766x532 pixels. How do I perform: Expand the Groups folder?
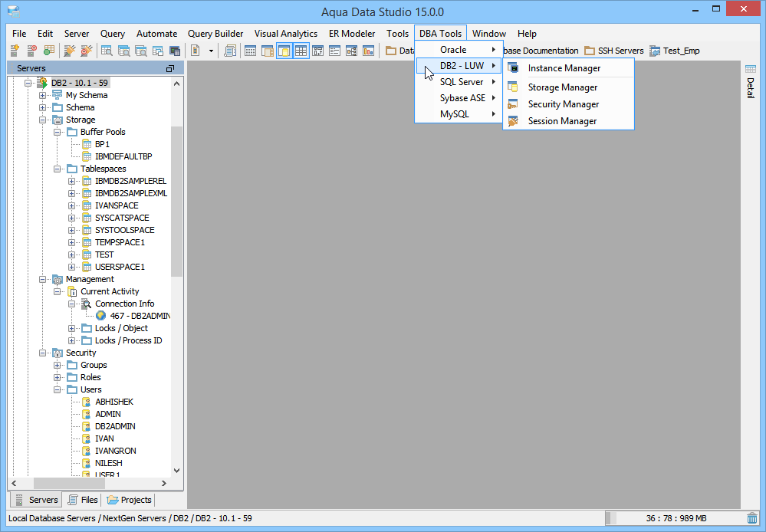pyautogui.click(x=58, y=365)
